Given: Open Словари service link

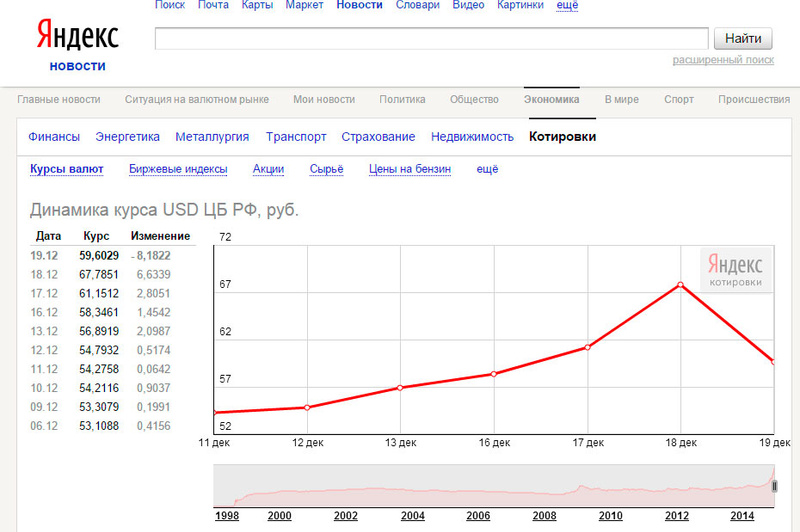Looking at the screenshot, I should pyautogui.click(x=417, y=5).
